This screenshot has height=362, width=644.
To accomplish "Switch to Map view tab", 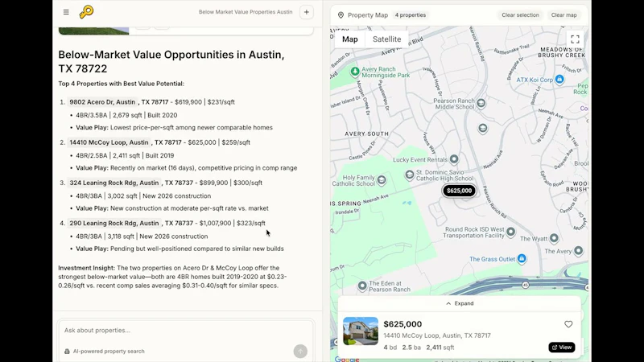I will [350, 39].
